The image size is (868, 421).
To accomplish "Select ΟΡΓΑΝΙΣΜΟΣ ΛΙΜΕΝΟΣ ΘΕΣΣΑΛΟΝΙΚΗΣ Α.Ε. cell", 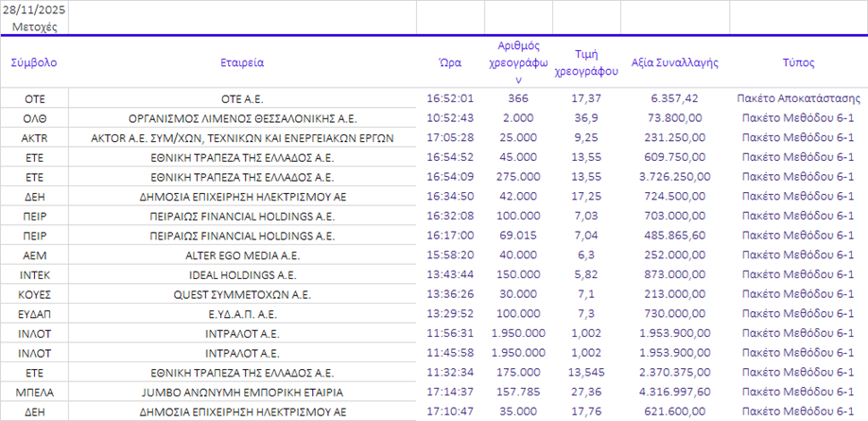I will pos(242,118).
